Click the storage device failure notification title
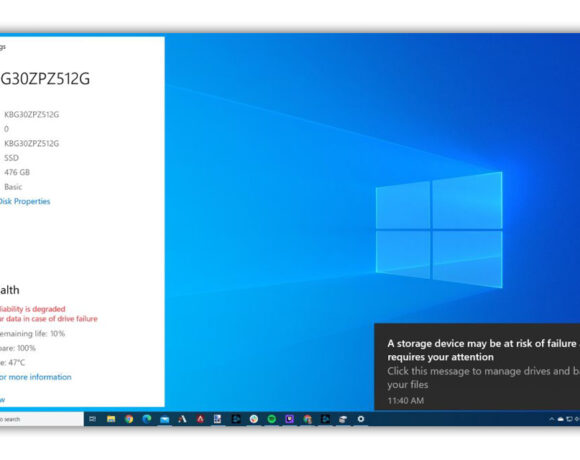 (x=483, y=350)
